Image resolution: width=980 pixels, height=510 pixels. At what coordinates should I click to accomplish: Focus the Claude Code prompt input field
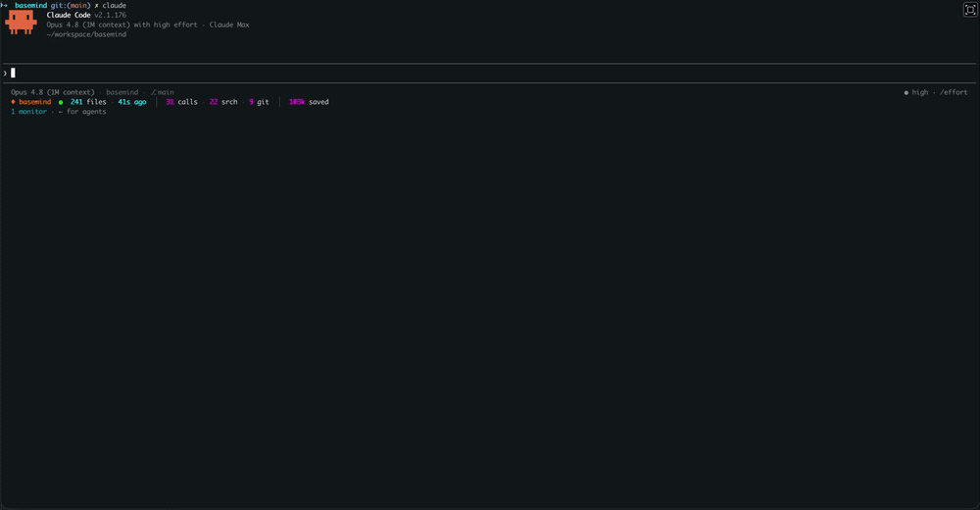pyautogui.click(x=489, y=74)
